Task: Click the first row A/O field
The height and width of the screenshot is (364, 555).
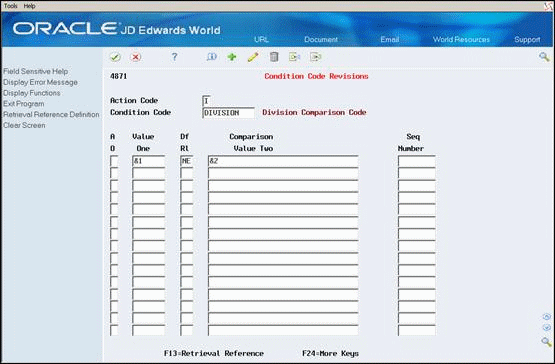Action: click(x=114, y=161)
